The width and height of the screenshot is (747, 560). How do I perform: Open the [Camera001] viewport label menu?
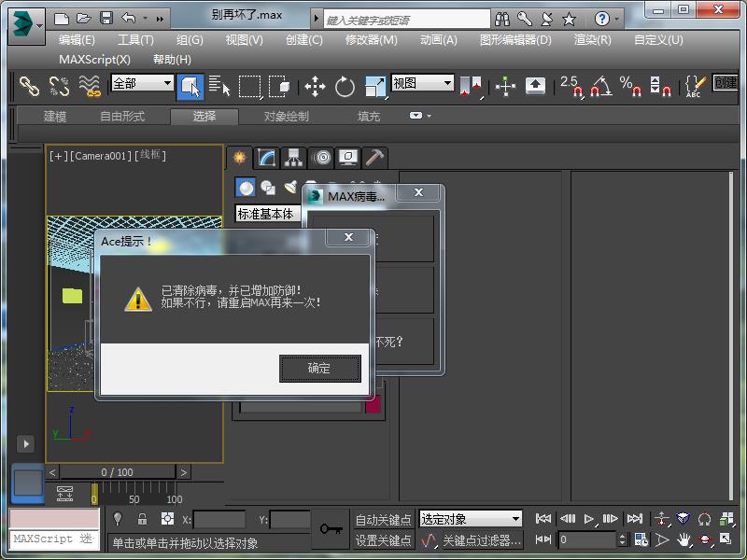coord(101,156)
